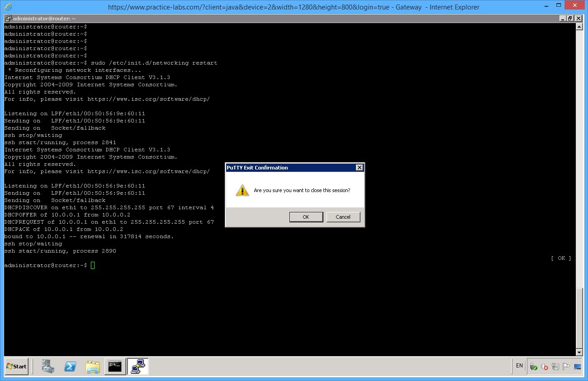Open File Explorer from the taskbar
This screenshot has width=588, height=381.
click(93, 367)
